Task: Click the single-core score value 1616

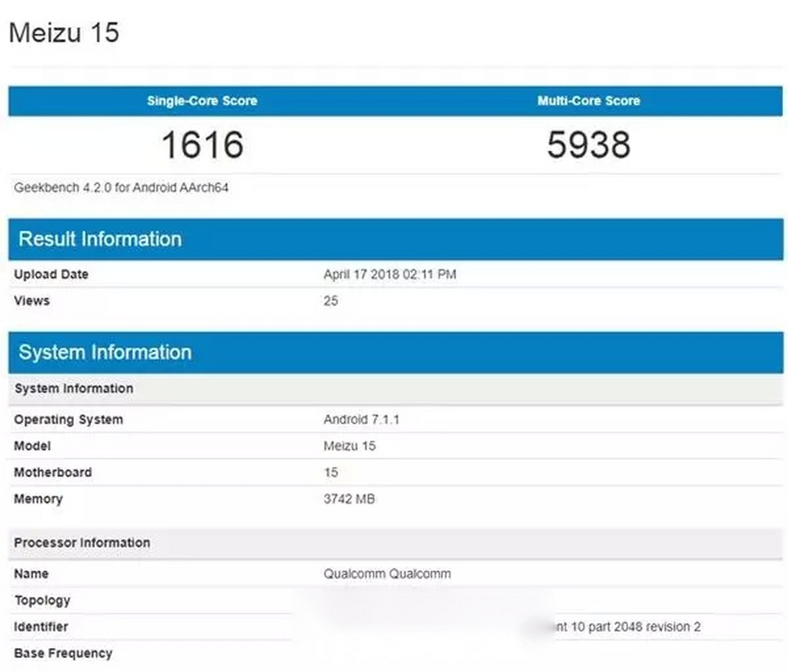Action: (x=202, y=144)
